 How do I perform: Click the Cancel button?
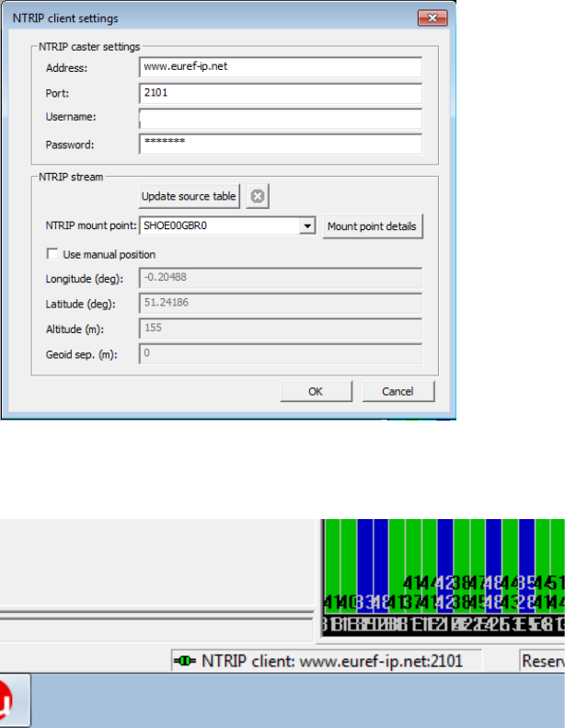click(x=398, y=391)
